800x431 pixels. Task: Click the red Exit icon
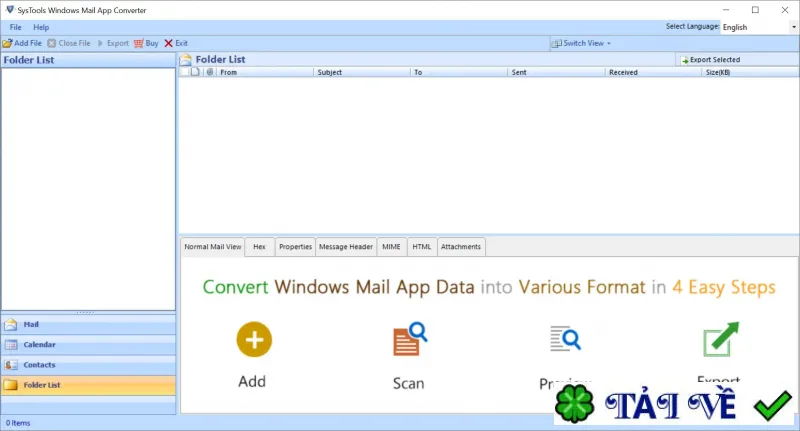pos(168,43)
